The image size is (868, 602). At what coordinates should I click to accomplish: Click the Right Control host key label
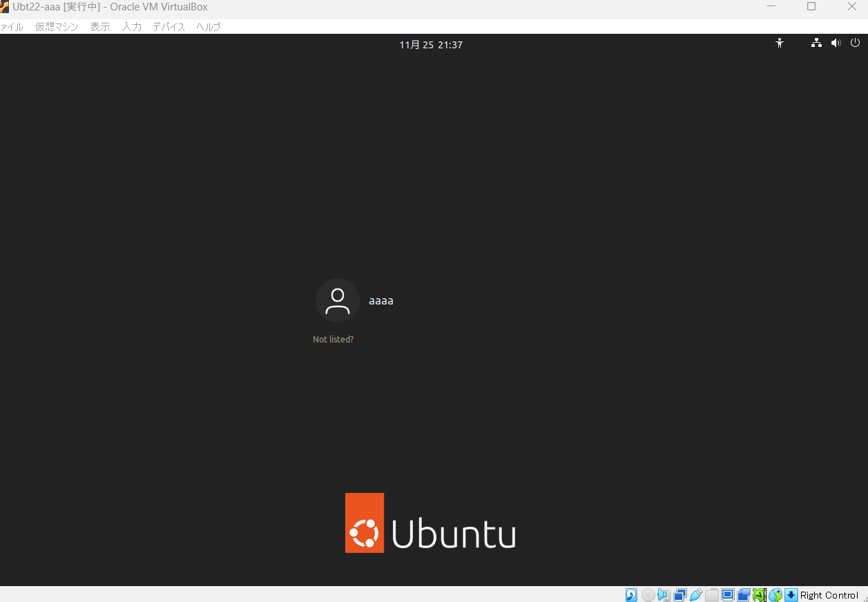(x=829, y=595)
